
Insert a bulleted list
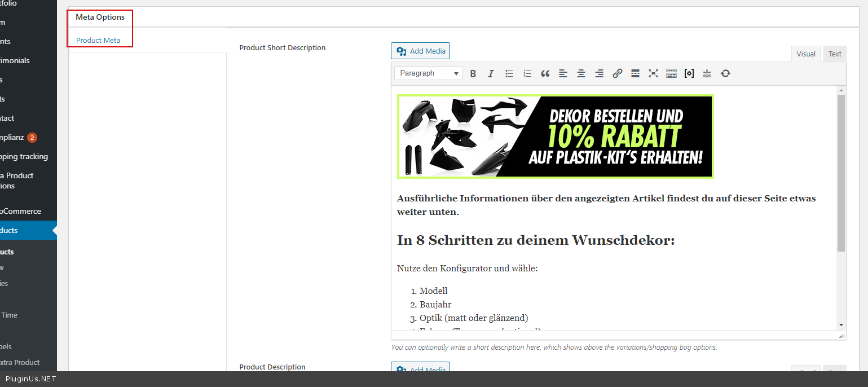(509, 73)
